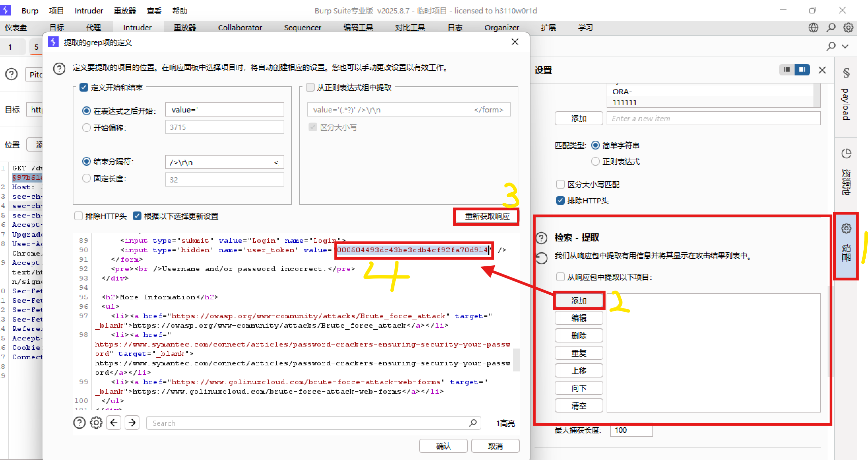This screenshot has height=460, width=868.
Task: Click the 重新获取响应 button
Action: point(487,216)
